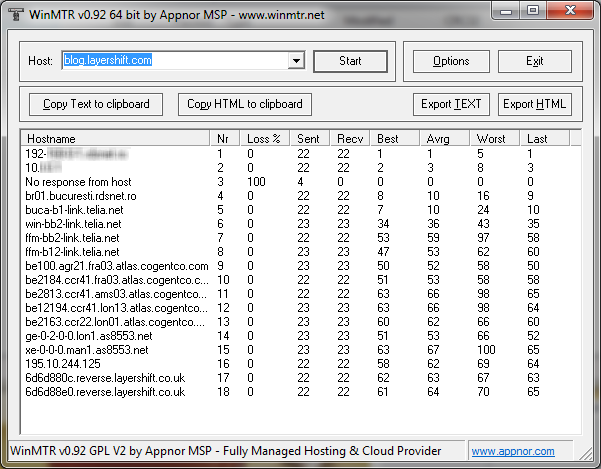Image resolution: width=601 pixels, height=469 pixels.
Task: Click the Best column header
Action: (395, 138)
